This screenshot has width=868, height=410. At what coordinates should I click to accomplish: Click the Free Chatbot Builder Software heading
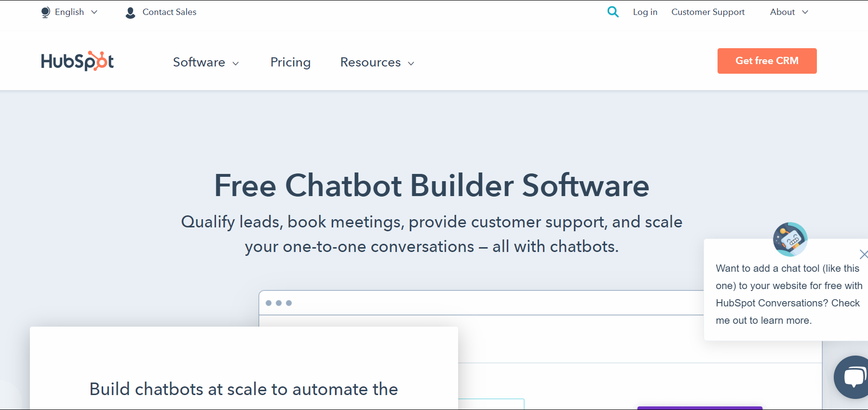432,186
